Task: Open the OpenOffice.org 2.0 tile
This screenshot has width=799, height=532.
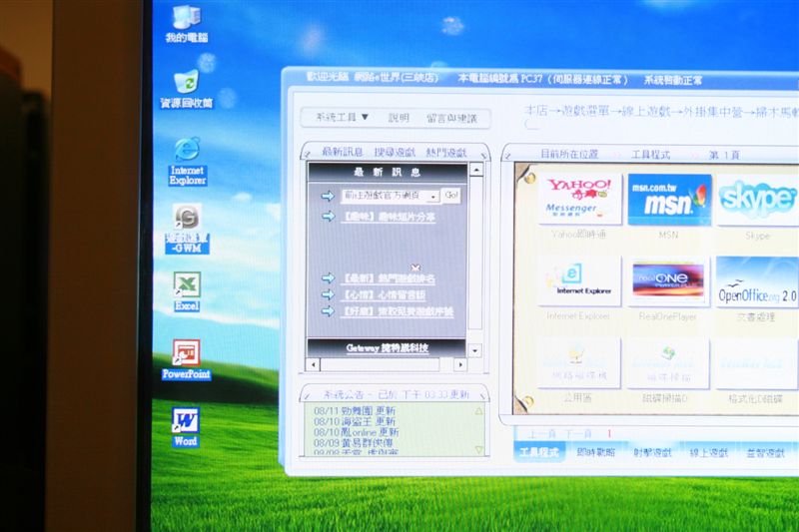Action: click(x=757, y=281)
